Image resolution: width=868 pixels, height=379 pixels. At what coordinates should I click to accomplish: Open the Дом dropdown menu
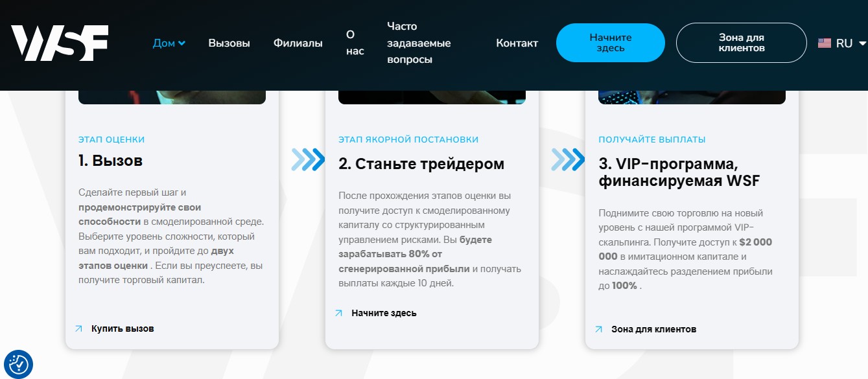pyautogui.click(x=169, y=43)
